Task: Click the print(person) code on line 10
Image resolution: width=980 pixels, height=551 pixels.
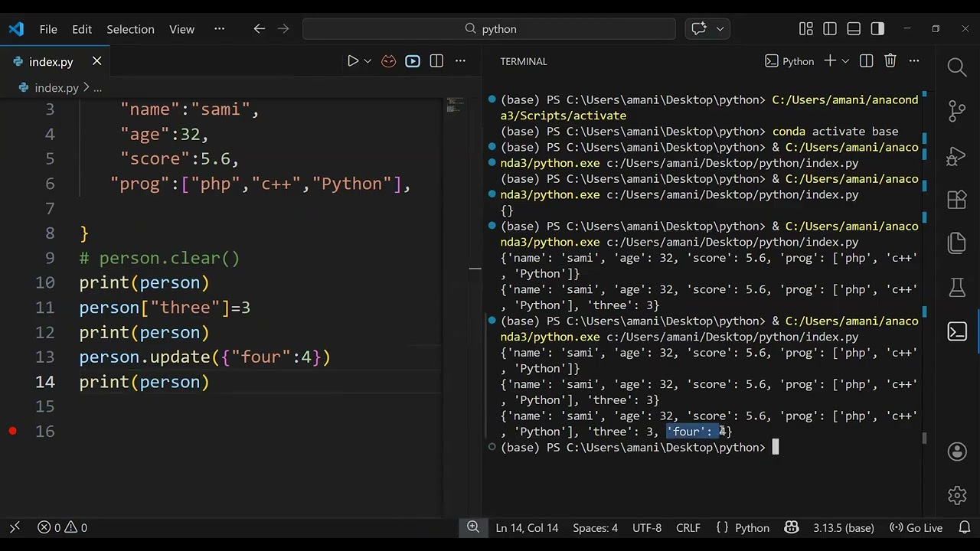Action: click(144, 282)
